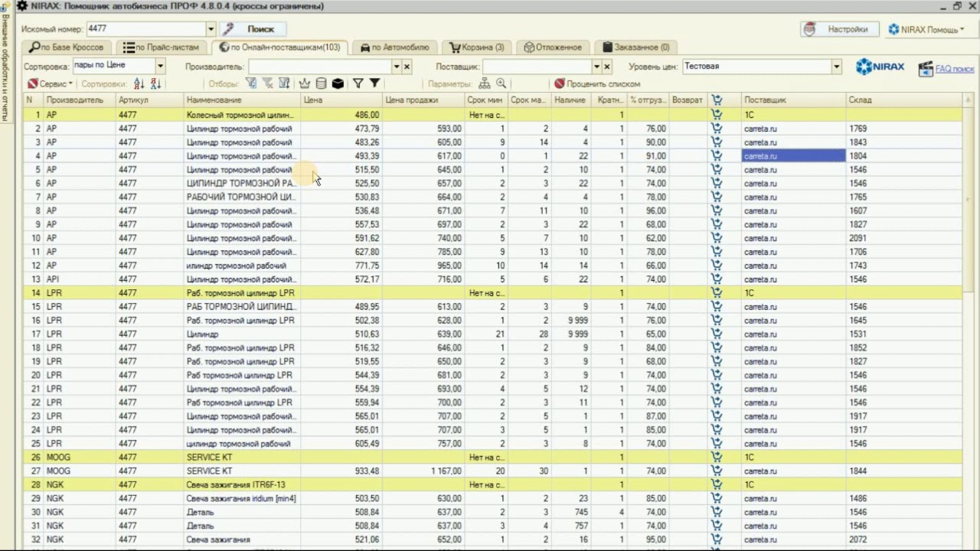This screenshot has height=551, width=980.
Task: Sort by the Склад column header
Action: click(904, 99)
